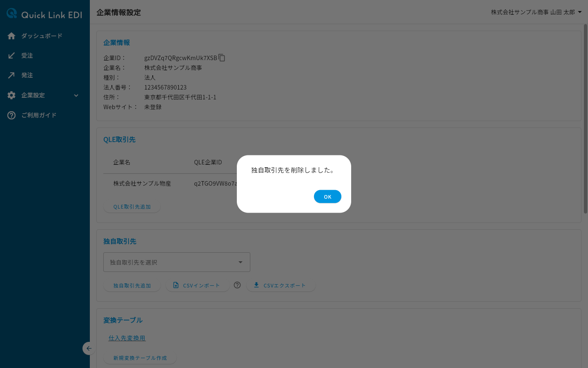588x368 pixels.
Task: Open ご利用ガイド menu item
Action: pos(45,115)
